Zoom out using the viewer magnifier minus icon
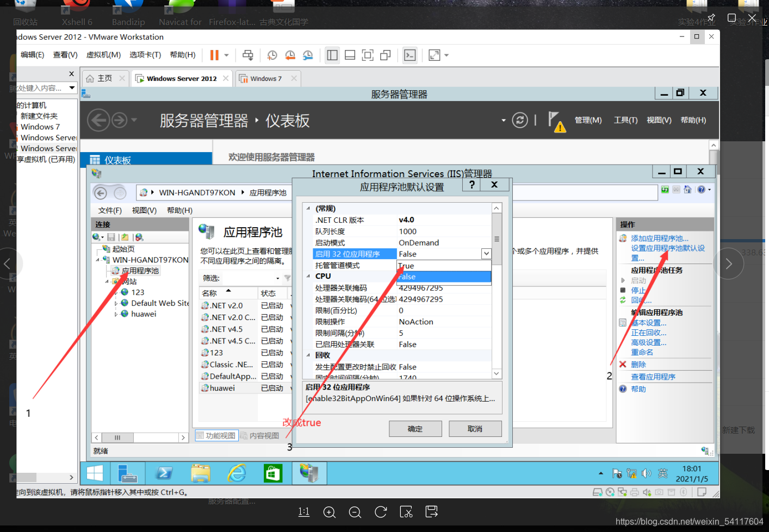This screenshot has width=769, height=532. coord(355,512)
